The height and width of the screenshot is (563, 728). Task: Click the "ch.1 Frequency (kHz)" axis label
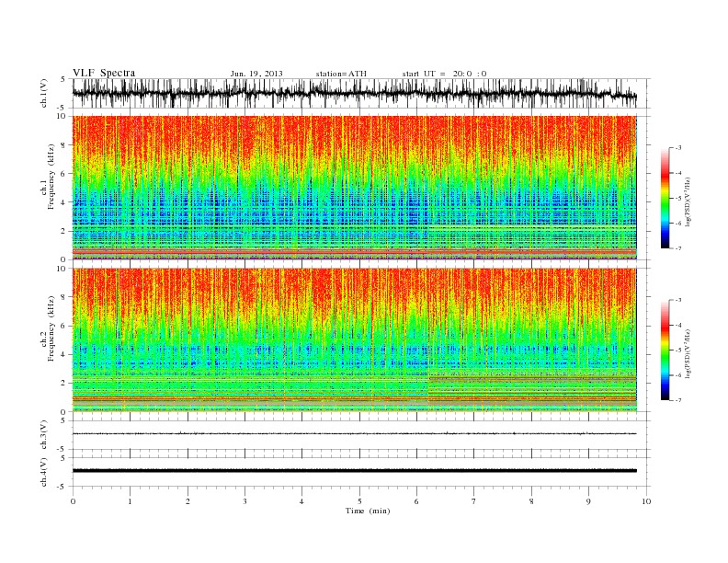coord(48,177)
